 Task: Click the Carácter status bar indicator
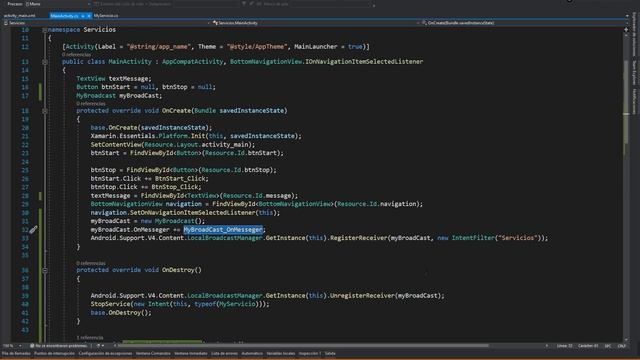point(588,346)
